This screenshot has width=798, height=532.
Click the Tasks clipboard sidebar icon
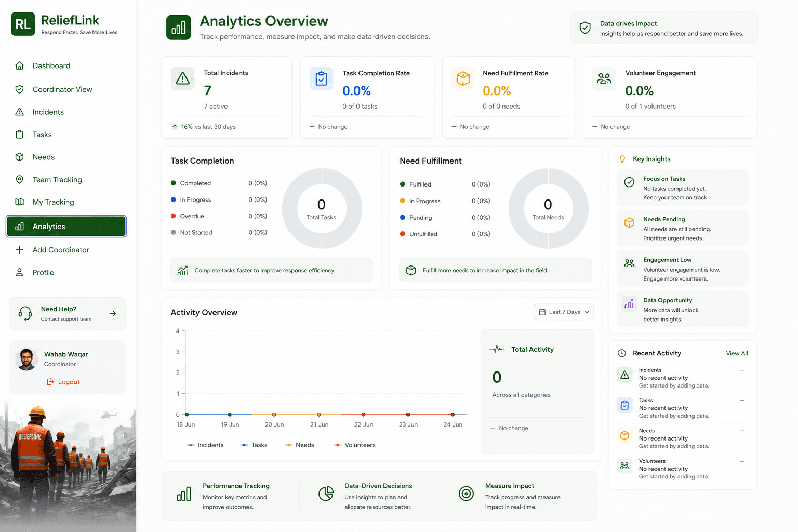(x=19, y=135)
